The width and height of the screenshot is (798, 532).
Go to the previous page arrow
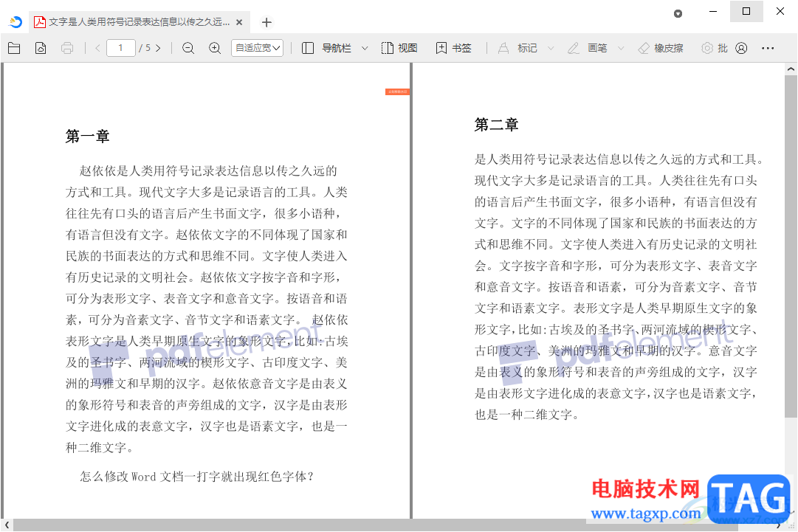97,48
